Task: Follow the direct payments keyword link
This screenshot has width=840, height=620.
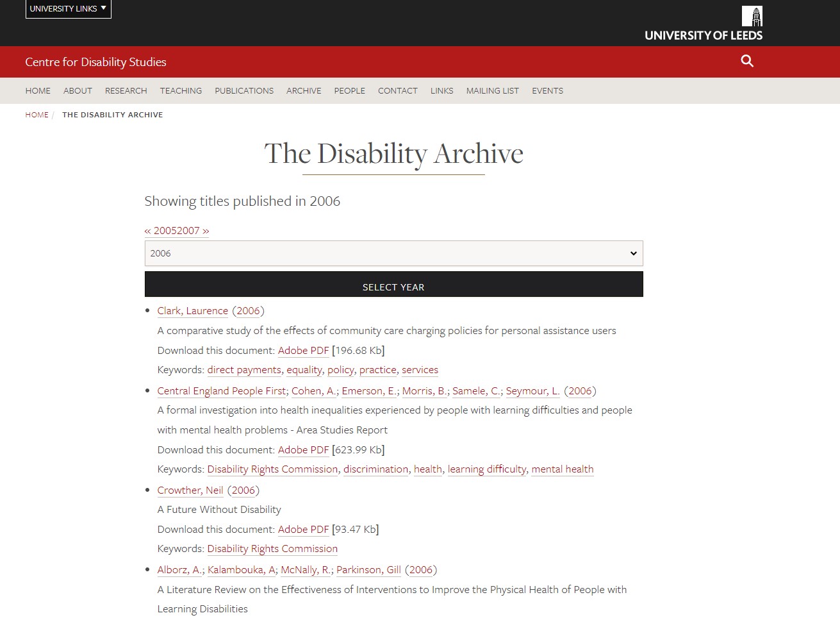Action: (x=243, y=370)
